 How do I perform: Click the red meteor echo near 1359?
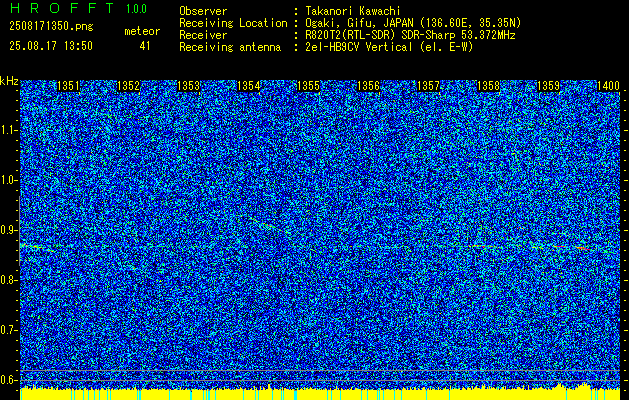[583, 249]
